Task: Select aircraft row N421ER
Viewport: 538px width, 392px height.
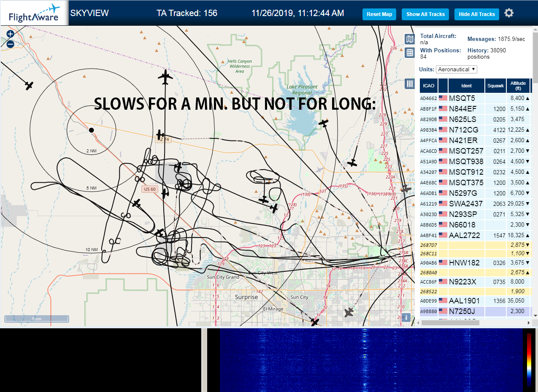Action: (476, 140)
